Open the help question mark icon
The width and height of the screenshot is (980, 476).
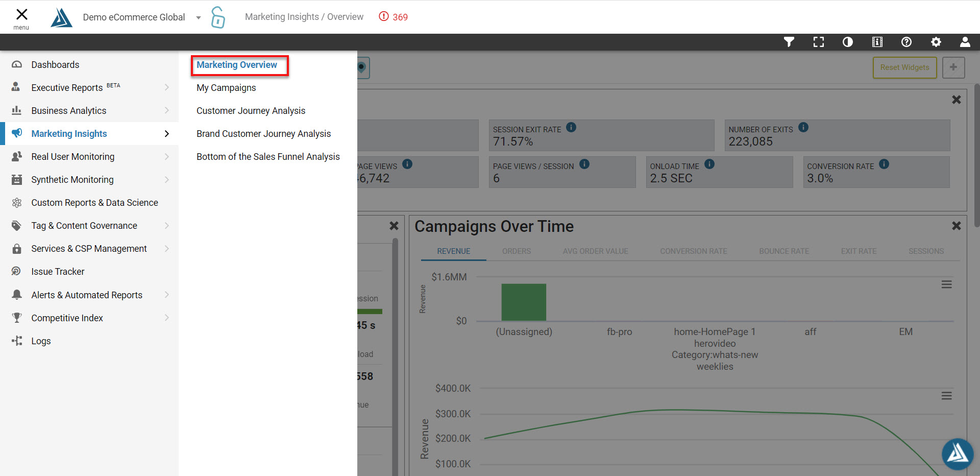point(906,42)
